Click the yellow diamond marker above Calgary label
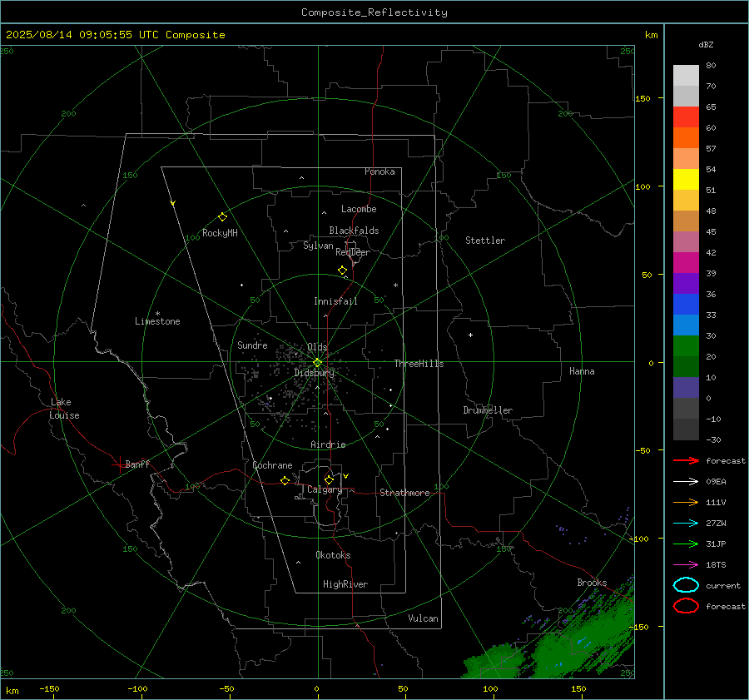 (329, 479)
